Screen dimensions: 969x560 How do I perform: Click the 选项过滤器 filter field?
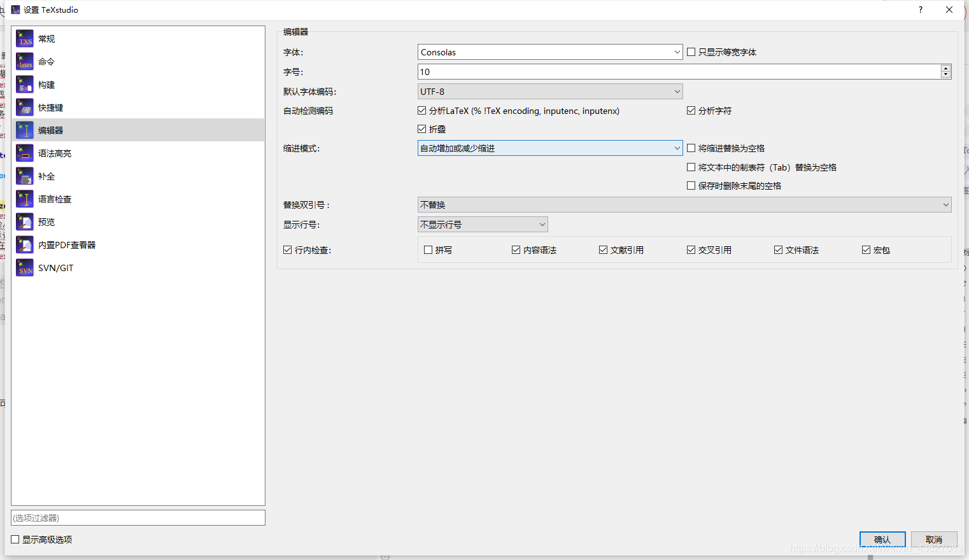[138, 518]
